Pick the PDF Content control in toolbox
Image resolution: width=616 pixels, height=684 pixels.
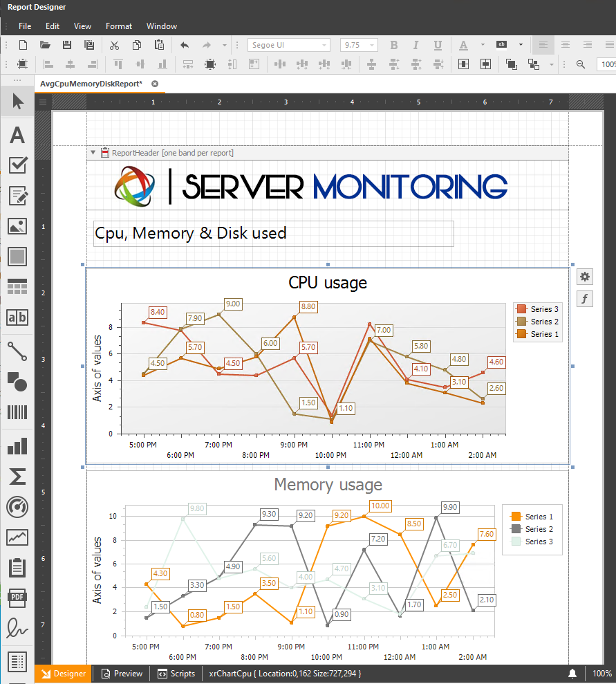coord(17,598)
